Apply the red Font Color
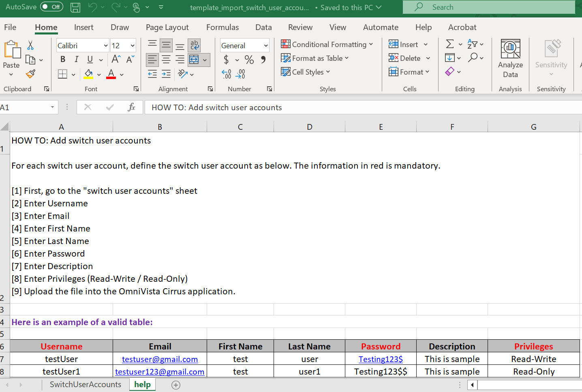The width and height of the screenshot is (582, 392). (x=111, y=74)
